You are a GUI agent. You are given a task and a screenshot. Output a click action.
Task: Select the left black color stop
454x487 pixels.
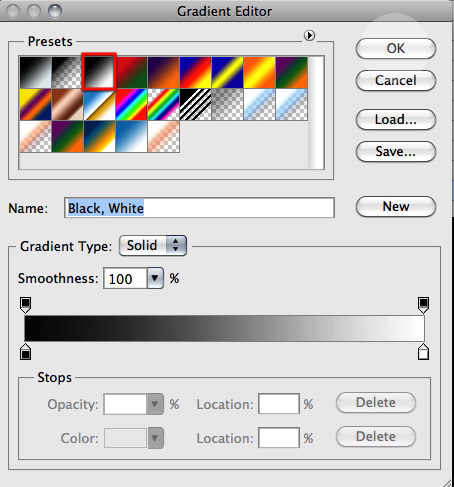pyautogui.click(x=26, y=352)
